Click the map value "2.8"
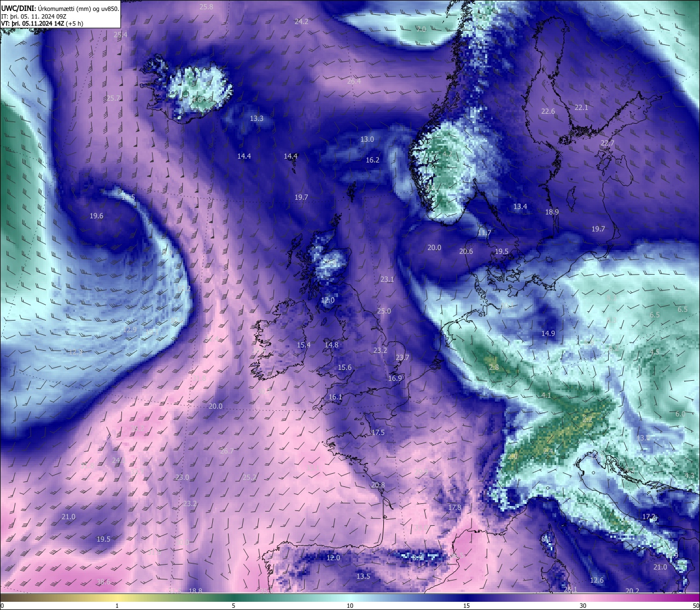This screenshot has width=700, height=610. point(494,367)
